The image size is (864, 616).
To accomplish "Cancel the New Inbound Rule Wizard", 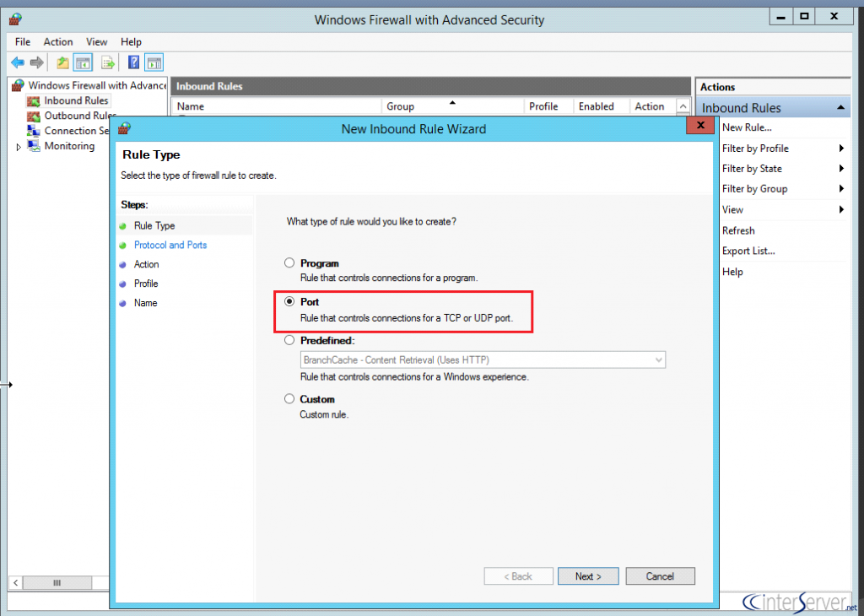I will point(660,576).
